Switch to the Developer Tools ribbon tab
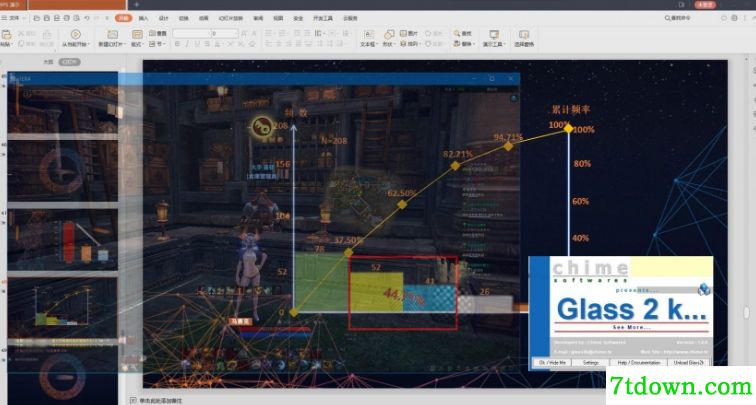The height and width of the screenshot is (405, 756). [x=323, y=18]
